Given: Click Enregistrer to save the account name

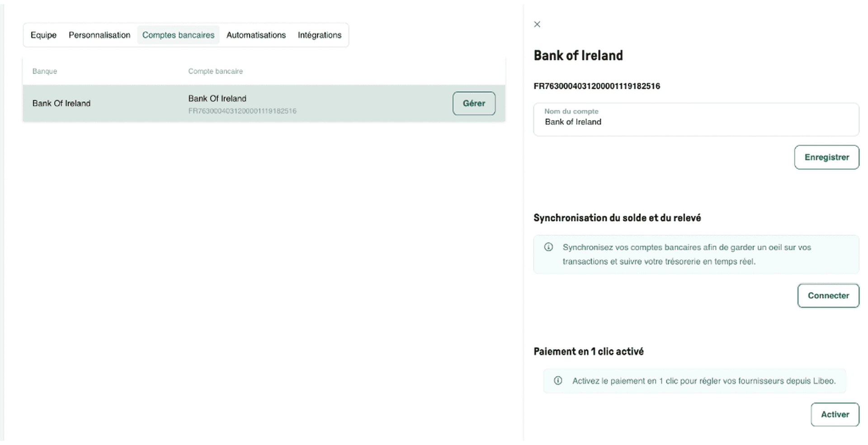Looking at the screenshot, I should point(826,157).
